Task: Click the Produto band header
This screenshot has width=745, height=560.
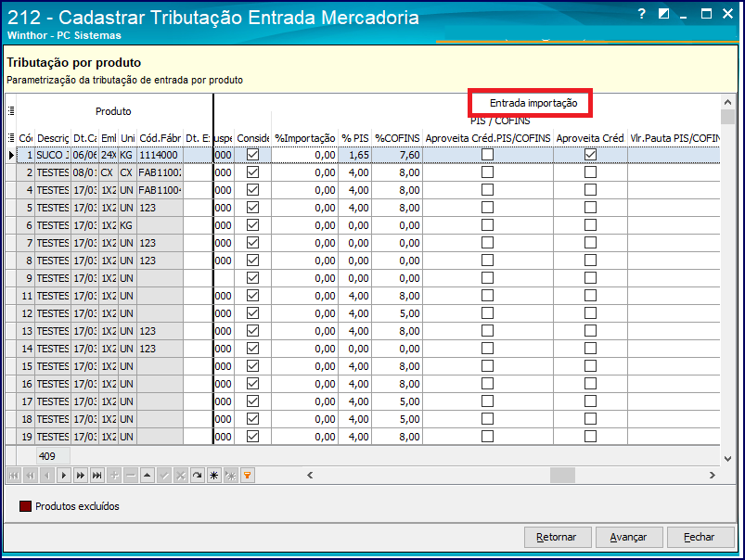Action: 113,111
